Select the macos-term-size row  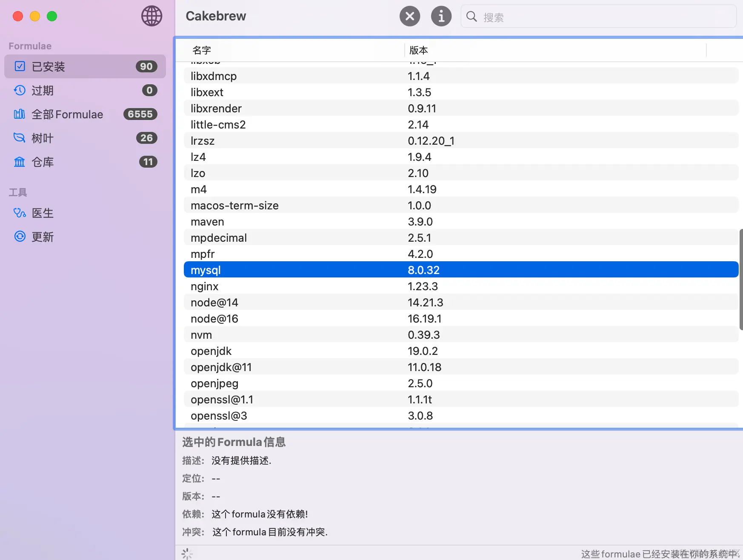(x=461, y=206)
